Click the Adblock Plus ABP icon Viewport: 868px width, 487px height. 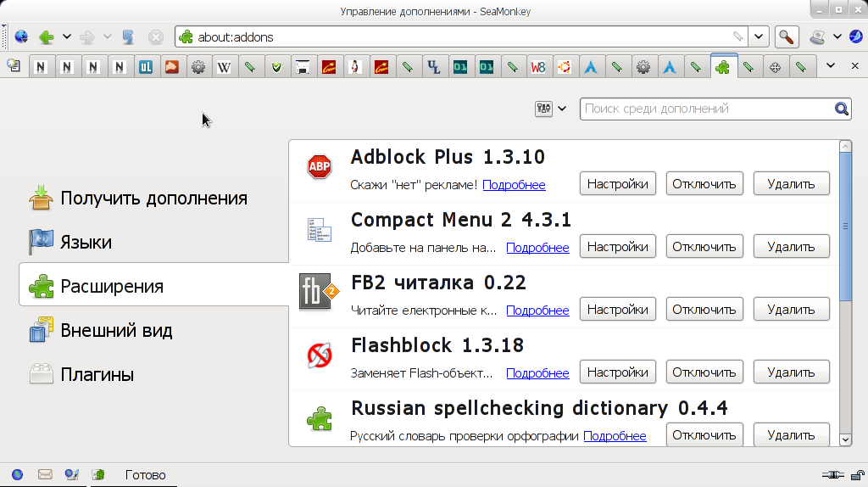tap(320, 166)
